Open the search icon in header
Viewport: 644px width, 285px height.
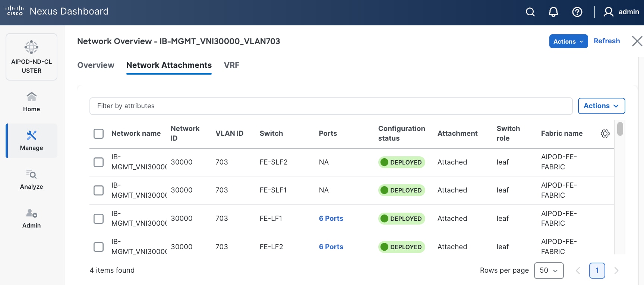click(530, 12)
